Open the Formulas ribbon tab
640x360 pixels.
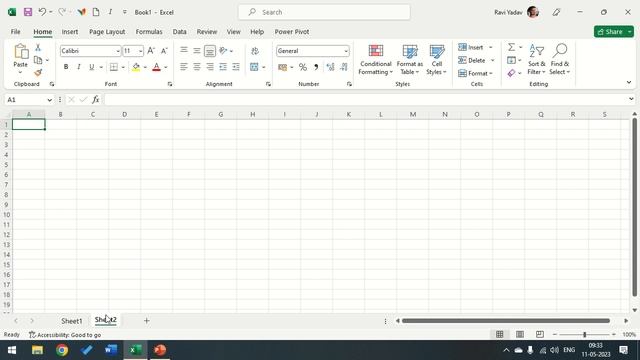coord(149,31)
